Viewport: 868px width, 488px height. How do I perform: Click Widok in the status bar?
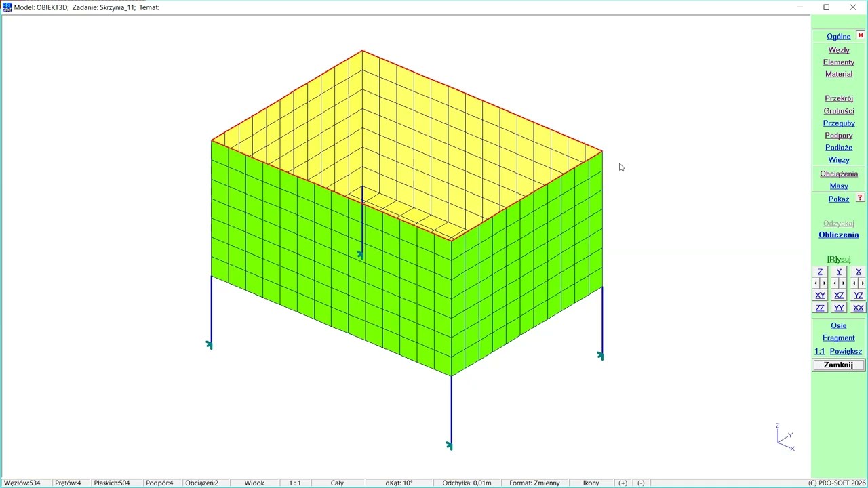pyautogui.click(x=254, y=483)
